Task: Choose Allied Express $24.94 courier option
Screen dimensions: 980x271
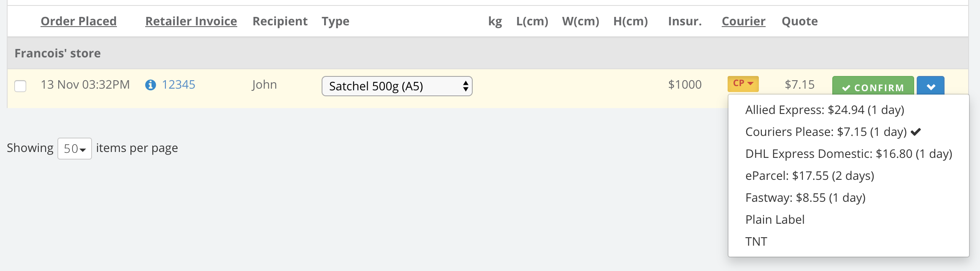Action: [x=824, y=110]
